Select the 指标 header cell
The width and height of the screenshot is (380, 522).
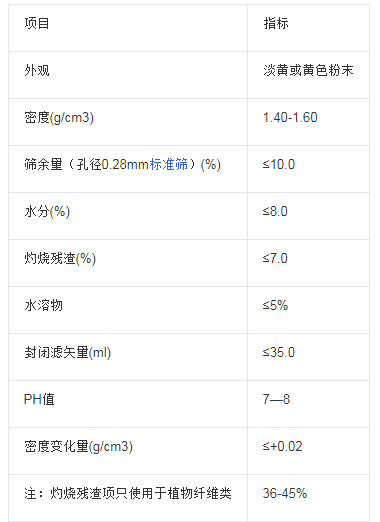276,24
